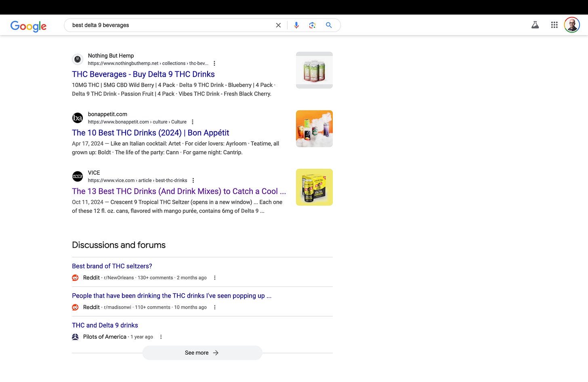The height and width of the screenshot is (382, 588).
Task: Click the Bon Appétit site favicon
Action: [78, 118]
